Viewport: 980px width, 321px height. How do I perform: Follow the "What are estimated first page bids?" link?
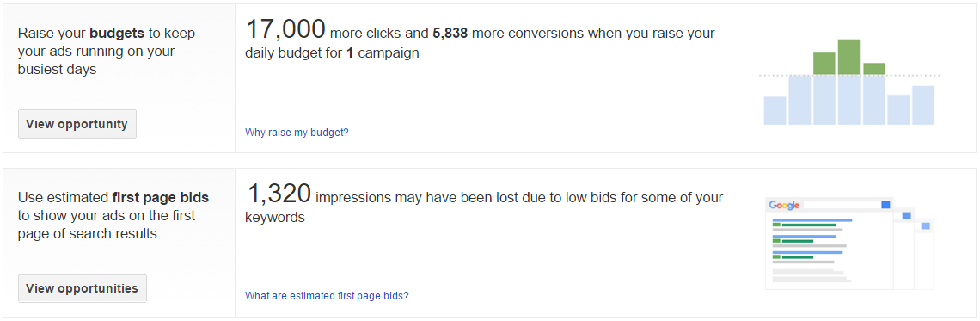click(x=327, y=295)
